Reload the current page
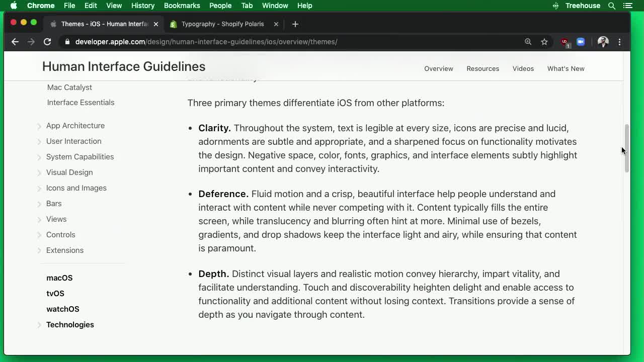The width and height of the screenshot is (644, 362). coord(47,42)
